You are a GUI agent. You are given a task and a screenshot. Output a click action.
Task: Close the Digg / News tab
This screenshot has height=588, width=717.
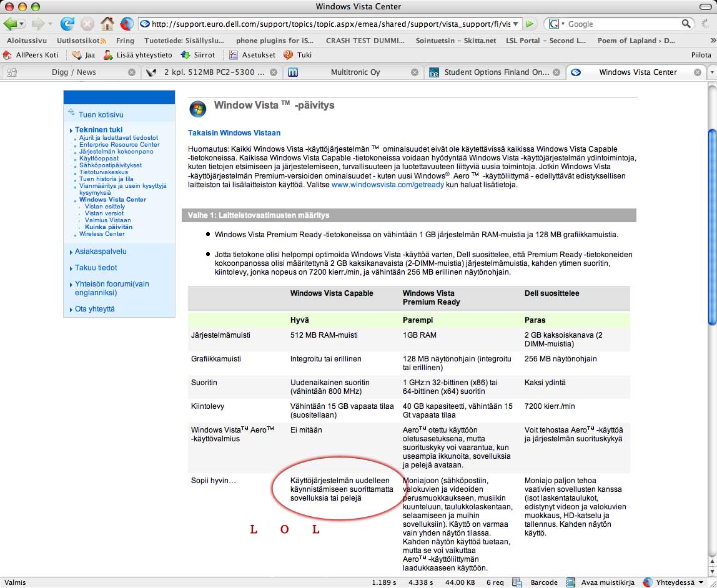pos(132,72)
